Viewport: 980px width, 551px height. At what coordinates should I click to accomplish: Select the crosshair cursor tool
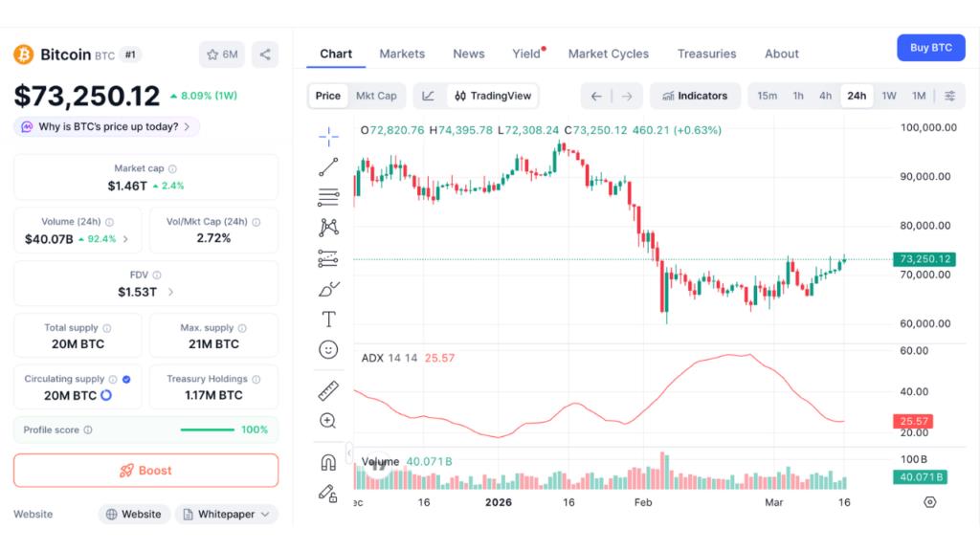[x=328, y=136]
